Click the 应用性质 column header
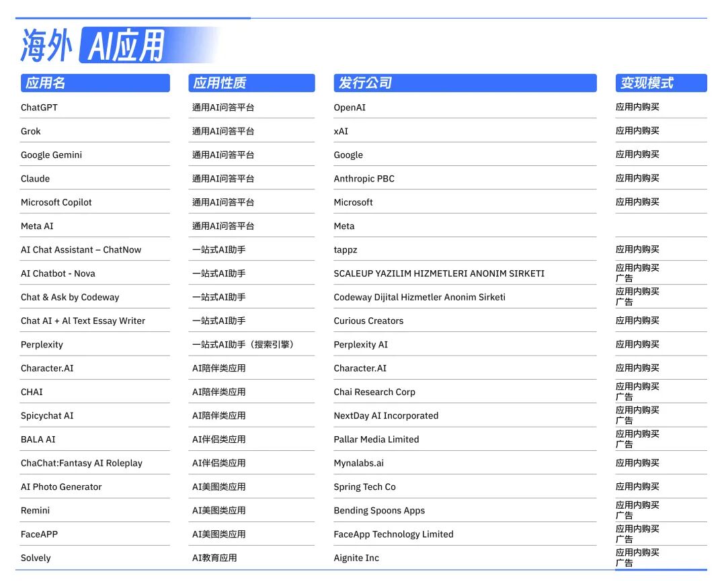This screenshot has height=588, width=726. (251, 83)
